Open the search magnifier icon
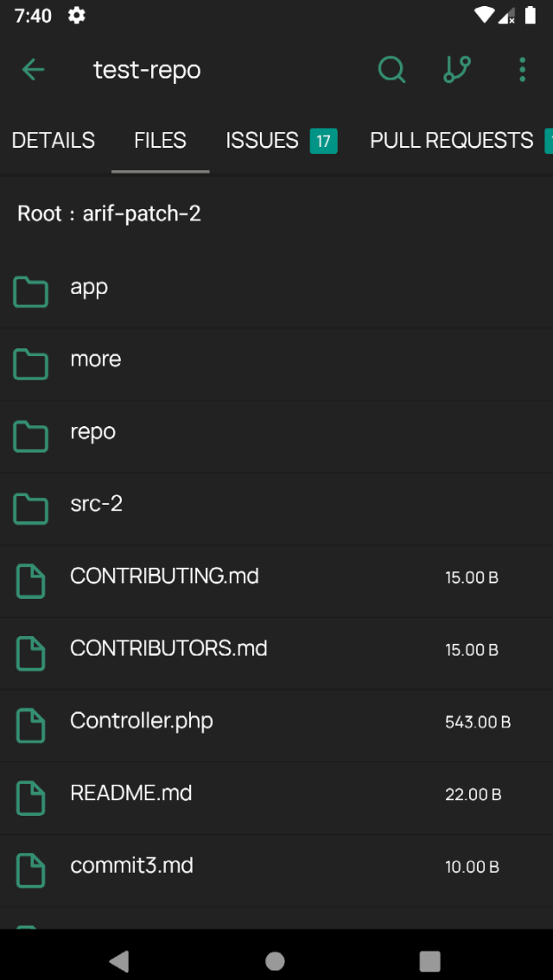This screenshot has height=980, width=553. point(391,69)
